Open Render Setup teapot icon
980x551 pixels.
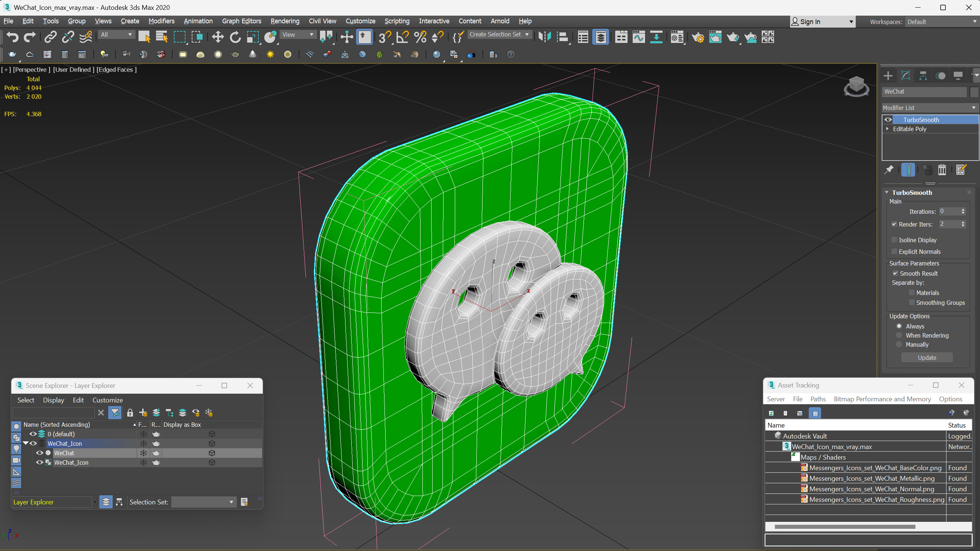[x=698, y=37]
